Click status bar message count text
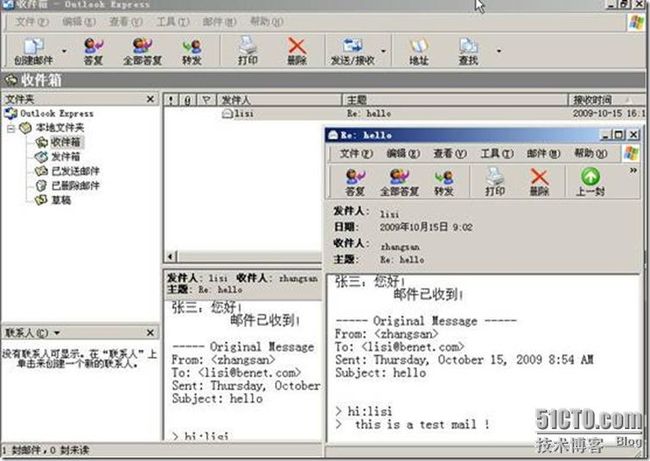 46,450
